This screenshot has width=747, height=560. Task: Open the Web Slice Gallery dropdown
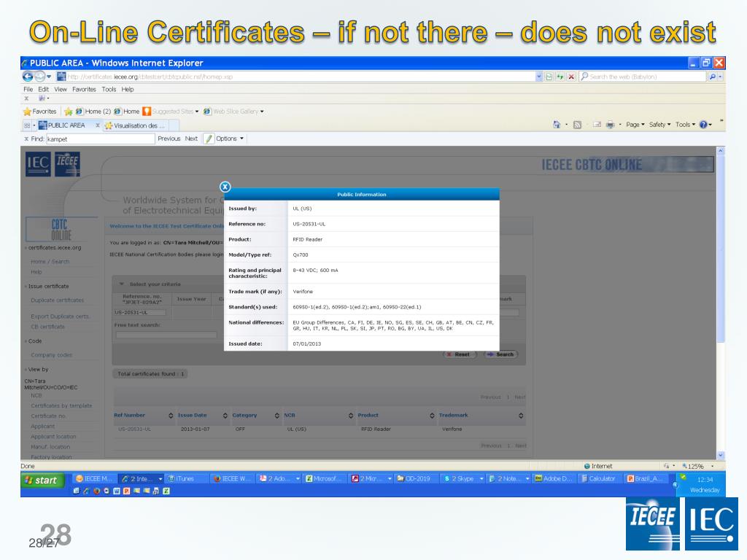click(233, 112)
